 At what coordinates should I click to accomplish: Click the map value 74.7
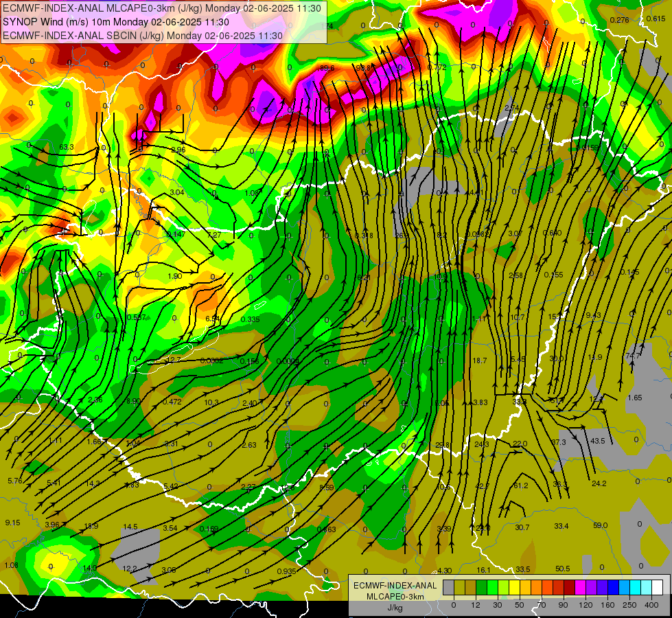[x=633, y=356]
